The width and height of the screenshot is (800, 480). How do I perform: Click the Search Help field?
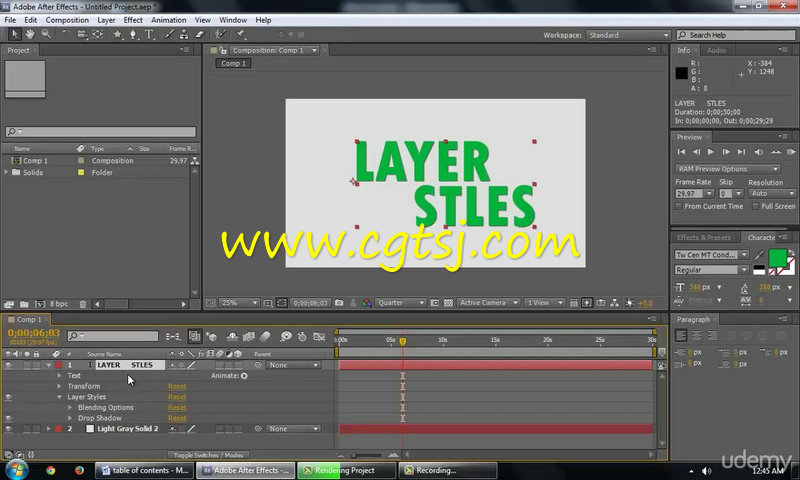tap(736, 35)
